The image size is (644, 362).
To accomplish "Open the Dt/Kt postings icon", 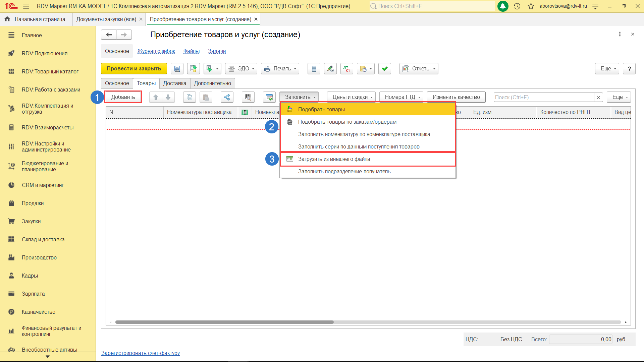I will pyautogui.click(x=346, y=69).
